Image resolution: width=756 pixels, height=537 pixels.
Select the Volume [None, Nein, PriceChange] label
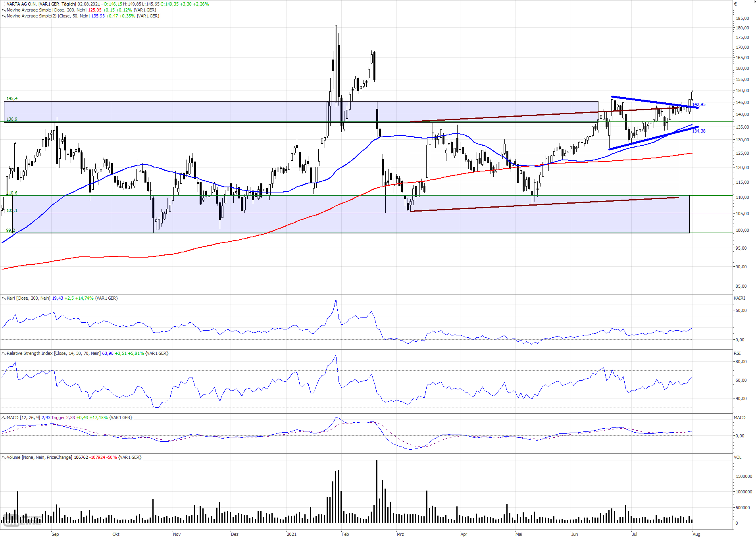pos(39,457)
